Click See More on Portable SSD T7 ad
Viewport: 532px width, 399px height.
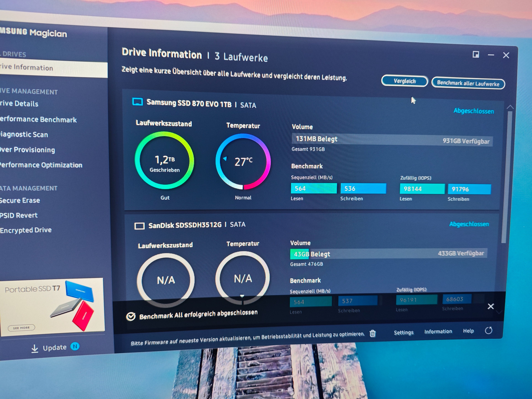(21, 328)
